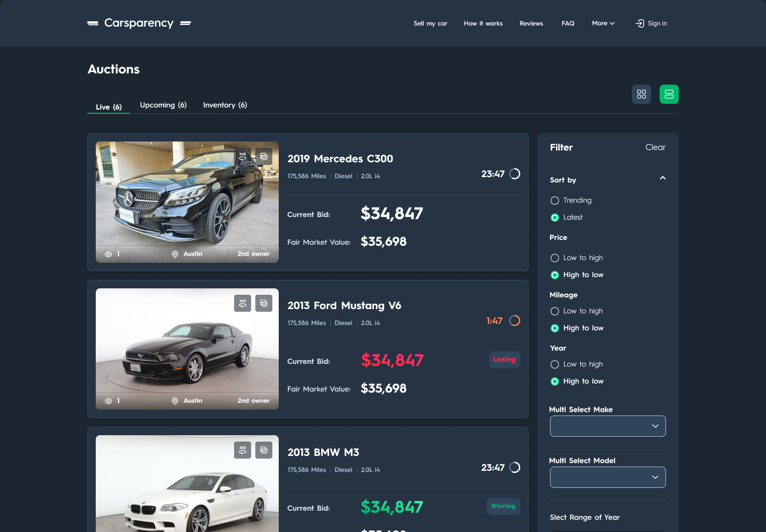Select Latest sort option
766x532 pixels.
coord(555,218)
